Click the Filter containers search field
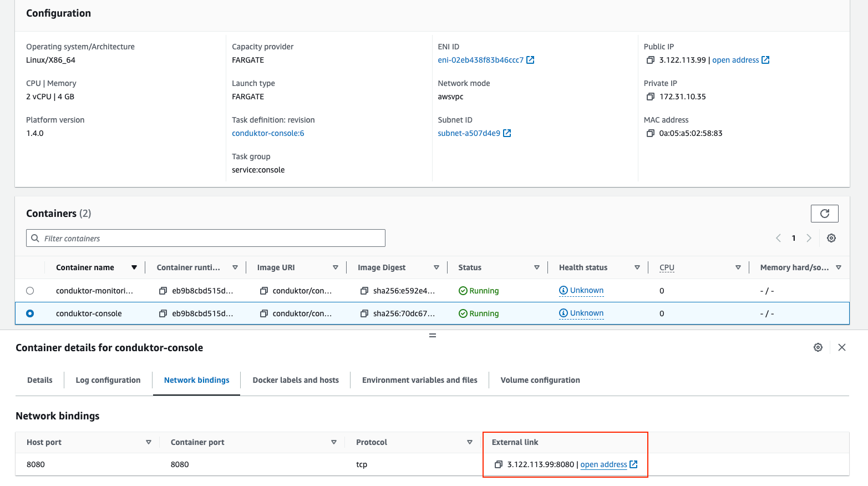Screen dimensions: 868x486 205,237
